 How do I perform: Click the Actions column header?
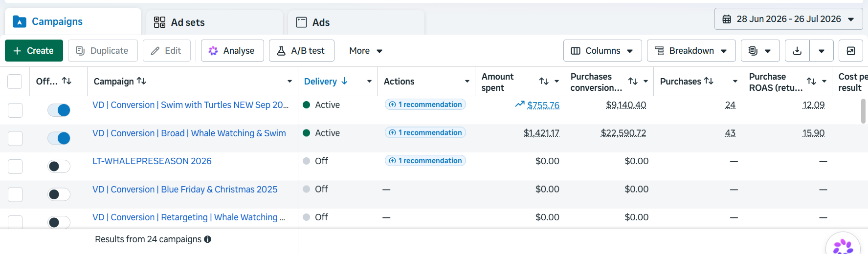pyautogui.click(x=399, y=82)
